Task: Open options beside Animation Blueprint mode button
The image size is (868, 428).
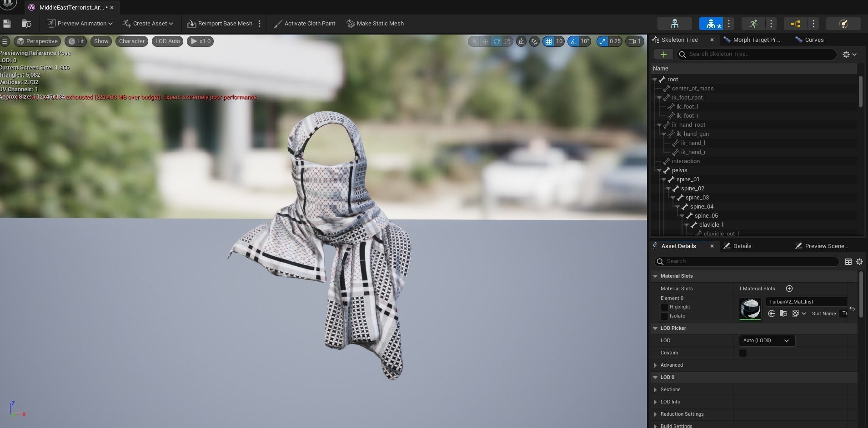Action: point(813,24)
